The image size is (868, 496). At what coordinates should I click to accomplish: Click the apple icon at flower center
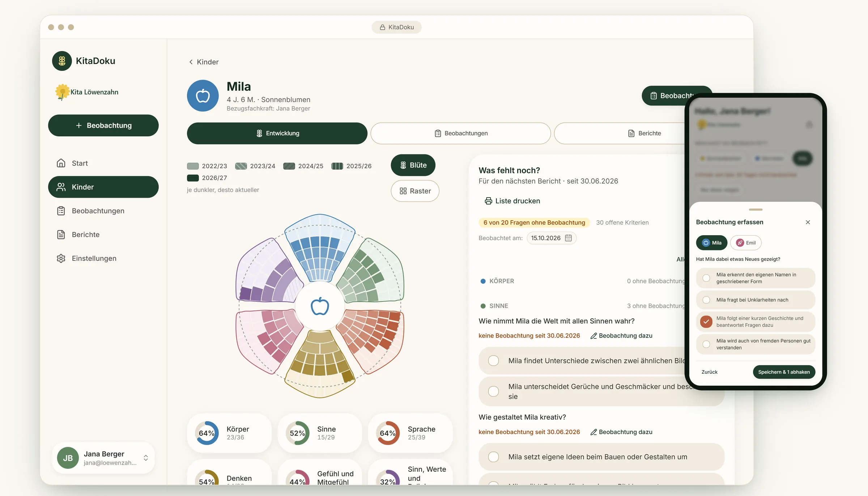pos(320,306)
